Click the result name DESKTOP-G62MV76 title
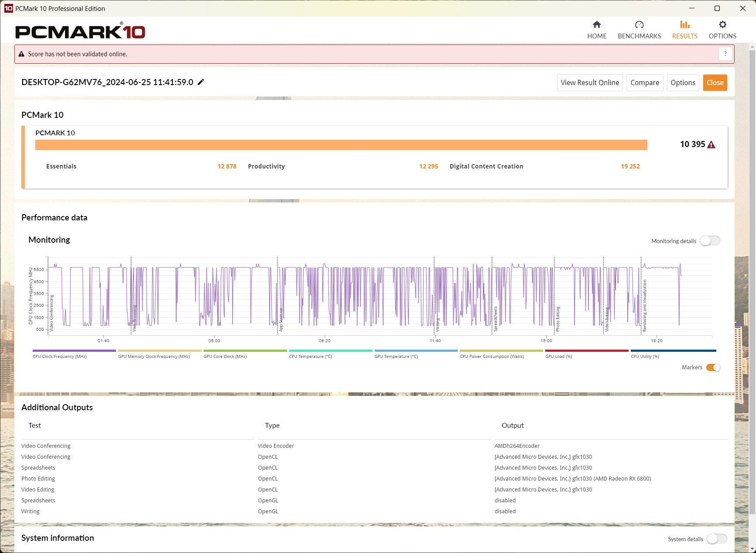The height and width of the screenshot is (553, 756). pyautogui.click(x=107, y=82)
